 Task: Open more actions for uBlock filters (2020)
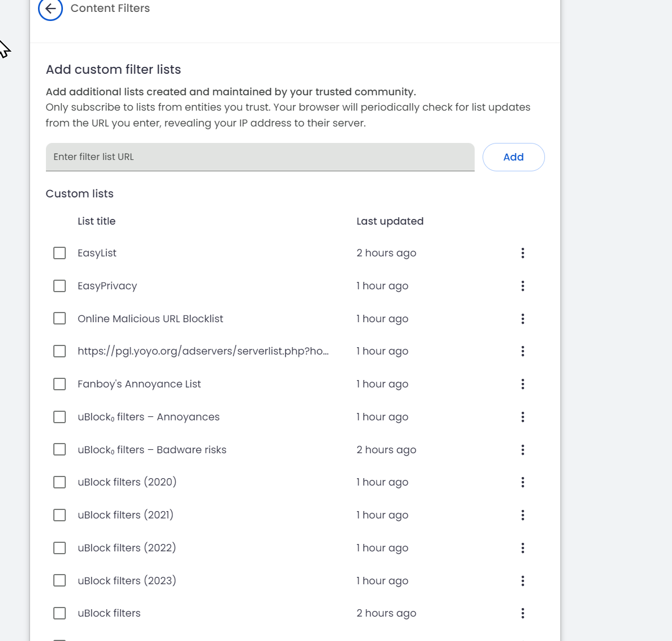click(x=522, y=482)
